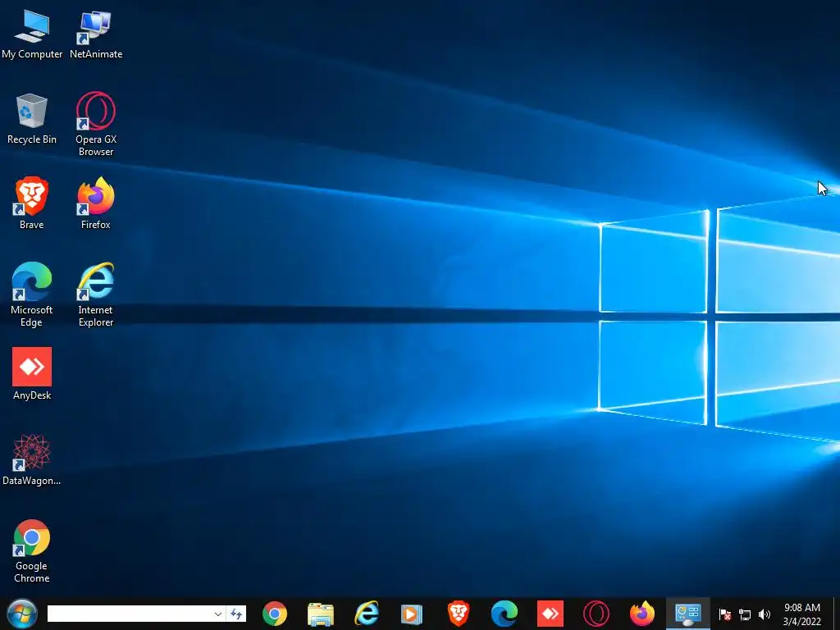
Task: Click the Show Desktop strip beside the clock
Action: pos(836,614)
